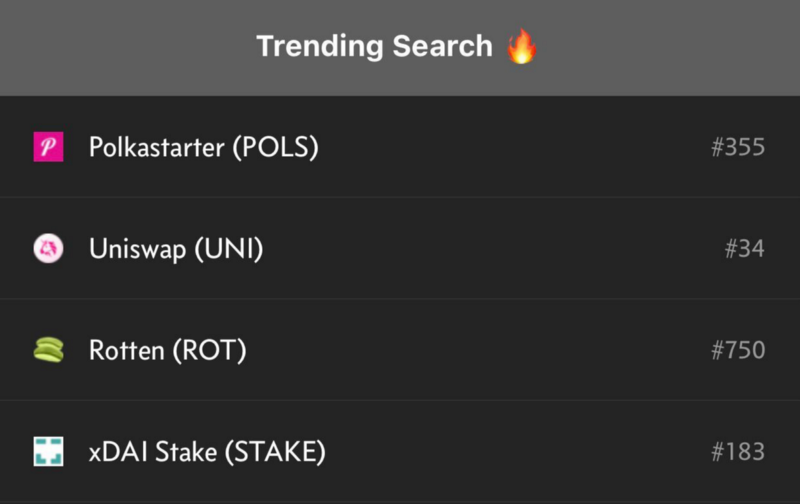800x504 pixels.
Task: Click the green Rotten token icon
Action: 48,350
